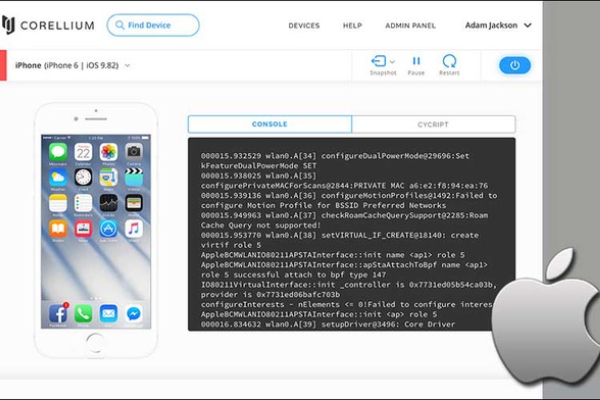Open the Videos clapperboard app

click(x=134, y=178)
